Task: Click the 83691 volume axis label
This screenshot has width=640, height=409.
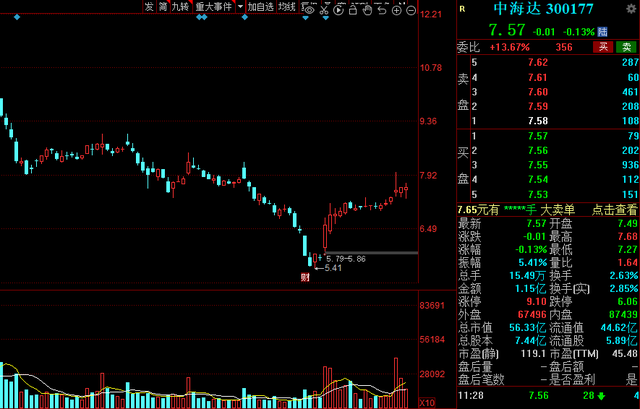Action: click(x=432, y=306)
